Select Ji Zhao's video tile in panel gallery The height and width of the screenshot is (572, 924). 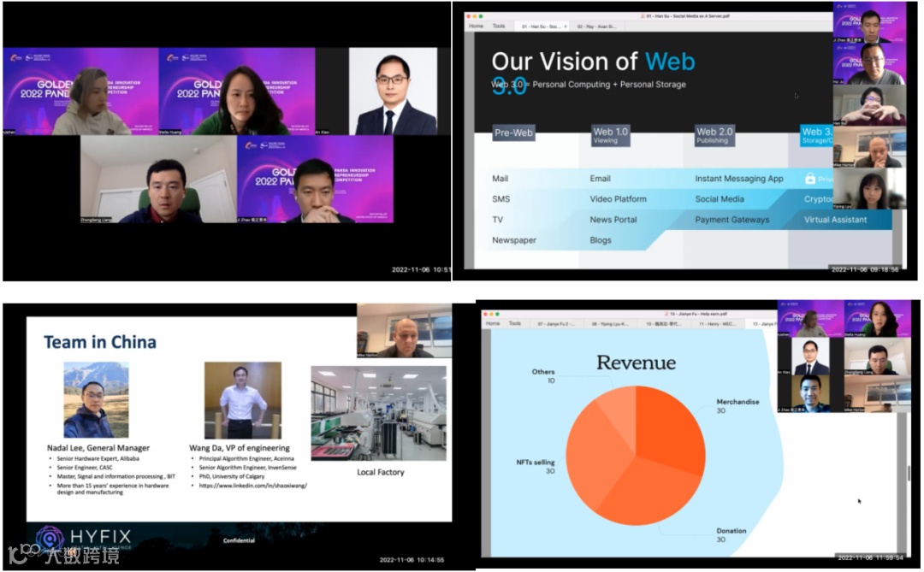pyautogui.click(x=315, y=179)
